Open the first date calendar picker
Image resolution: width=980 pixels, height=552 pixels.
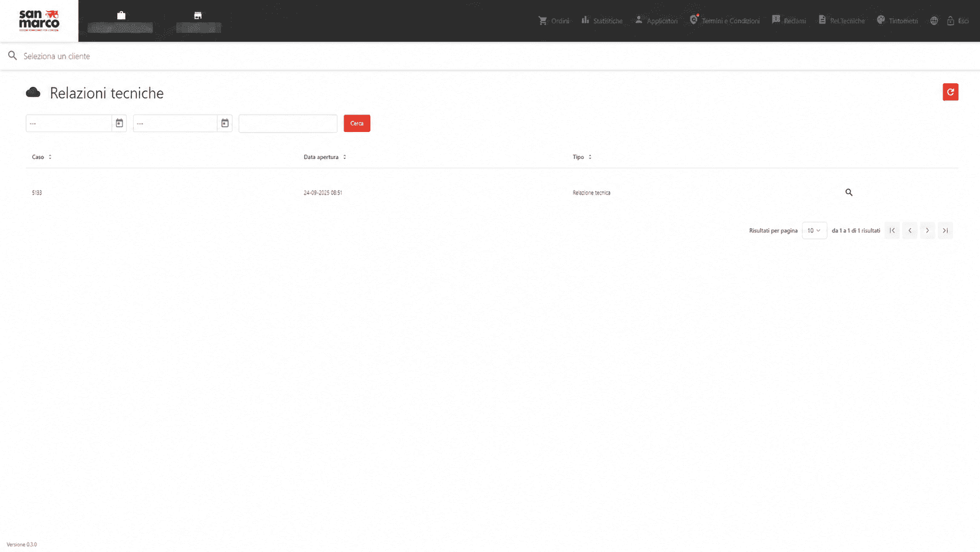[119, 123]
